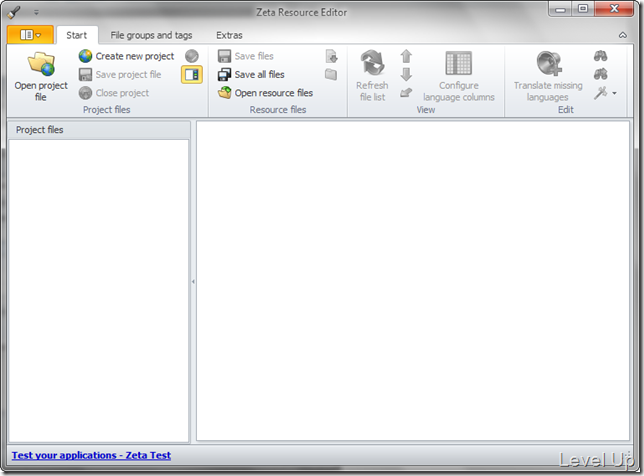Click the Save all files icon
Image resolution: width=644 pixels, height=476 pixels.
[x=224, y=75]
